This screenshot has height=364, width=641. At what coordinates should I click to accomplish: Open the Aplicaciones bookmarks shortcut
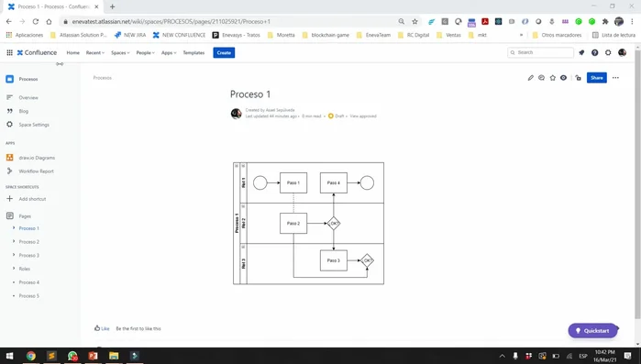click(25, 35)
